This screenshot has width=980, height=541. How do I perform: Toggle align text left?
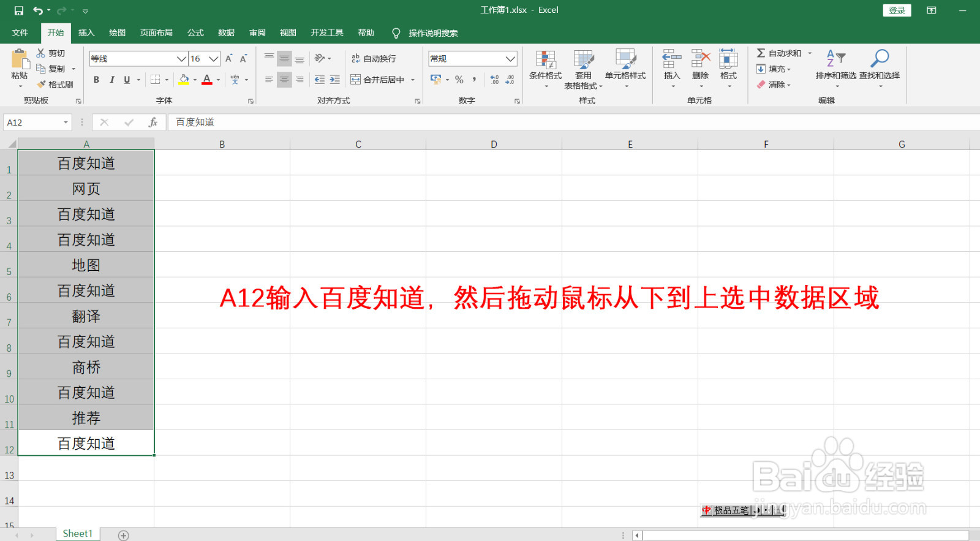pos(269,80)
